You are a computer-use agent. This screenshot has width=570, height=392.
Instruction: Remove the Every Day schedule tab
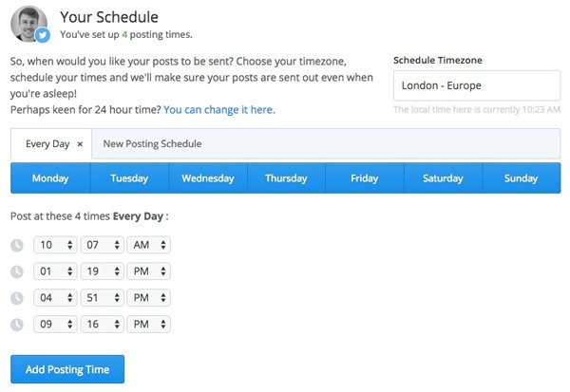80,144
